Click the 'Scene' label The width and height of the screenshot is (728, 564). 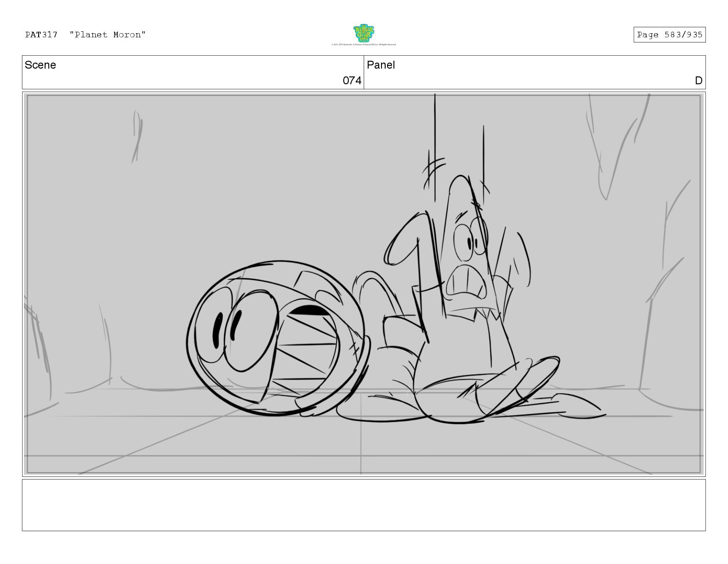40,65
